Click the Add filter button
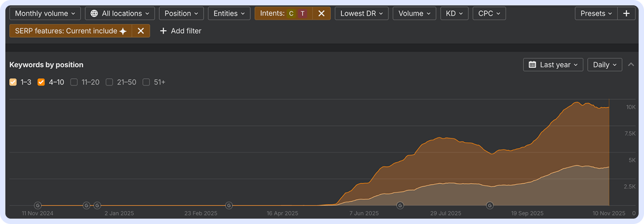The image size is (644, 224). (x=181, y=31)
